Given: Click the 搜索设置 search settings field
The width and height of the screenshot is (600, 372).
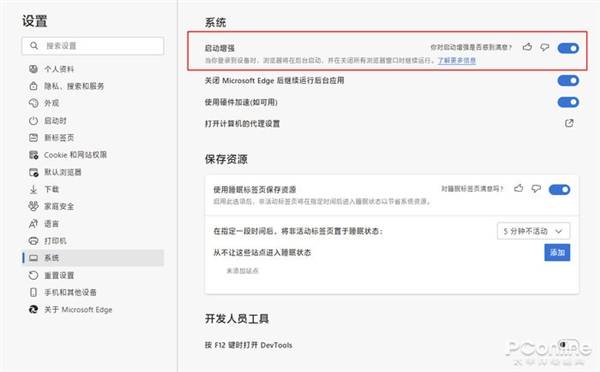Looking at the screenshot, I should (x=93, y=46).
